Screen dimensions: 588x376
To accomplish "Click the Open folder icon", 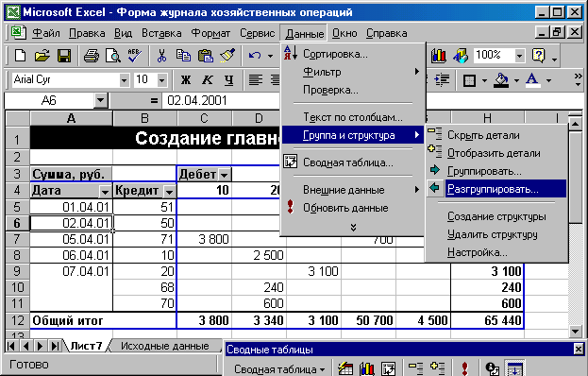I will click(x=42, y=56).
